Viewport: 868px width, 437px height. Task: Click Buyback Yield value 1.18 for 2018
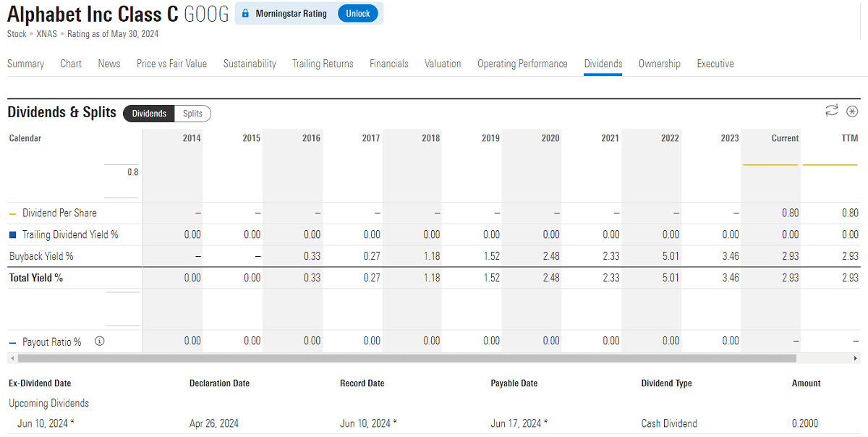click(431, 256)
